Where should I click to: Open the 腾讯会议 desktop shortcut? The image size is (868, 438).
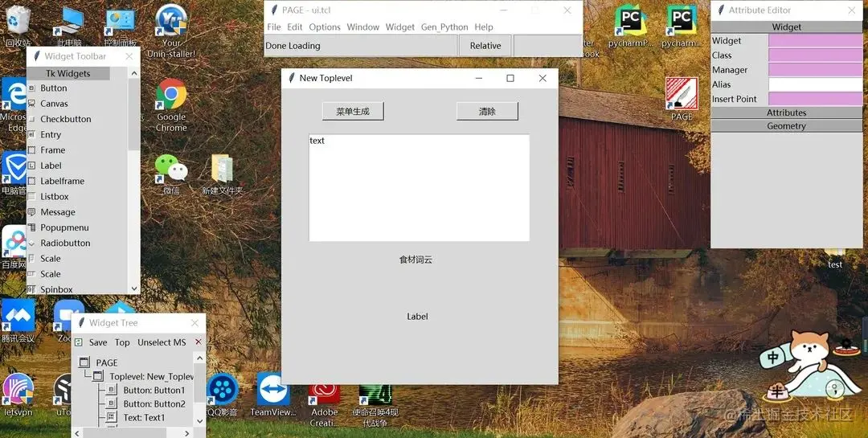[x=18, y=321]
